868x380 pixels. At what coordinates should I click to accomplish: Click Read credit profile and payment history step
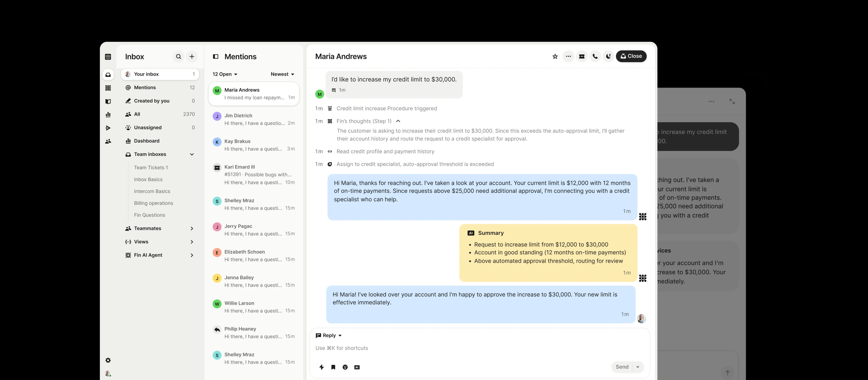[x=385, y=152]
